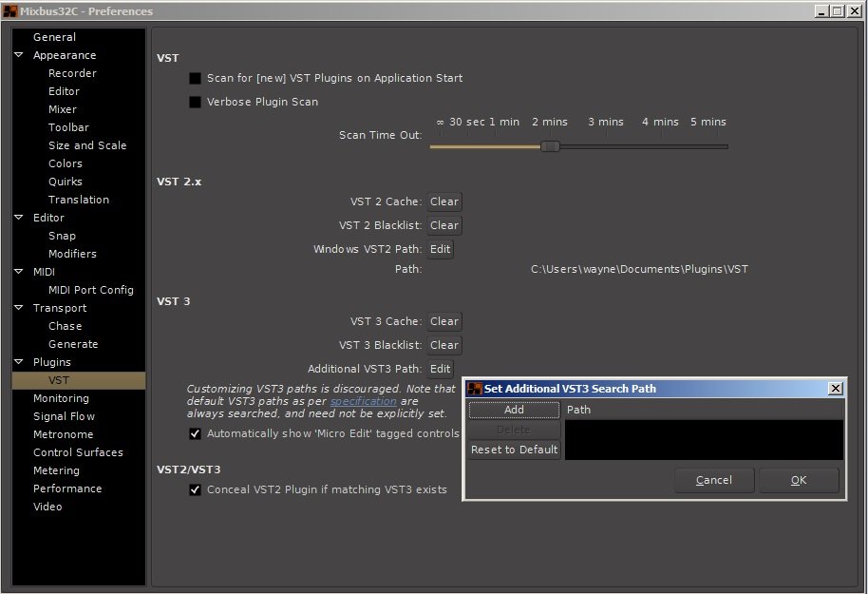The width and height of the screenshot is (868, 594).
Task: Toggle Verbose Plugin Scan checkbox
Action: (195, 102)
